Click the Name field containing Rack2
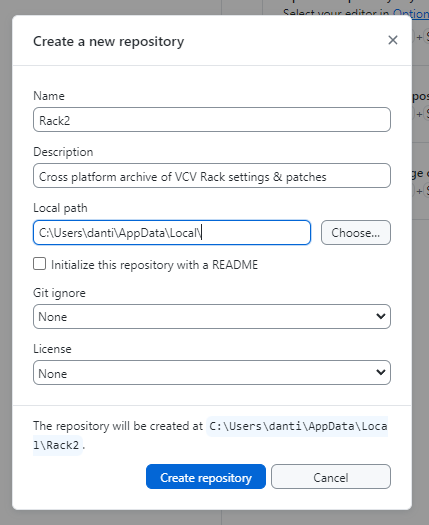 [212, 120]
